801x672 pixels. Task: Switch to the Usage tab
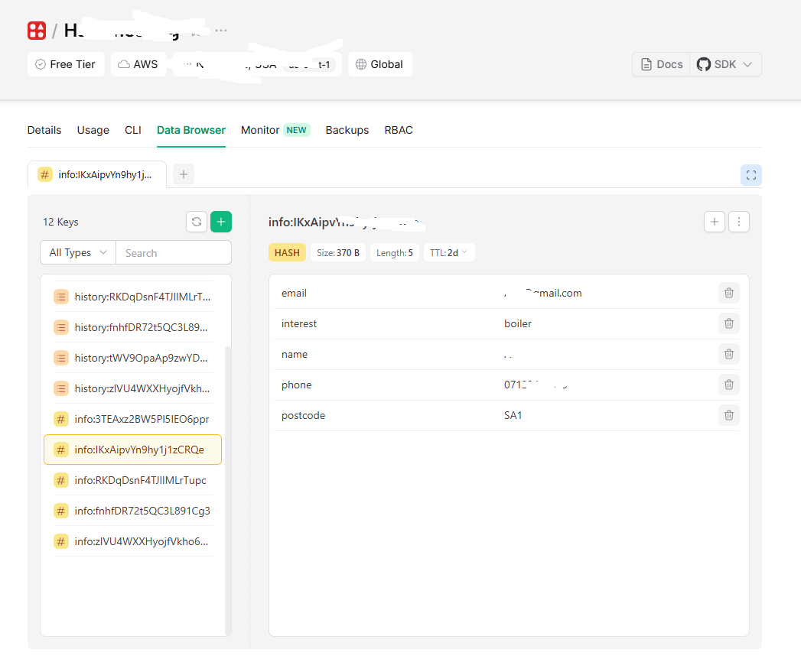[93, 130]
